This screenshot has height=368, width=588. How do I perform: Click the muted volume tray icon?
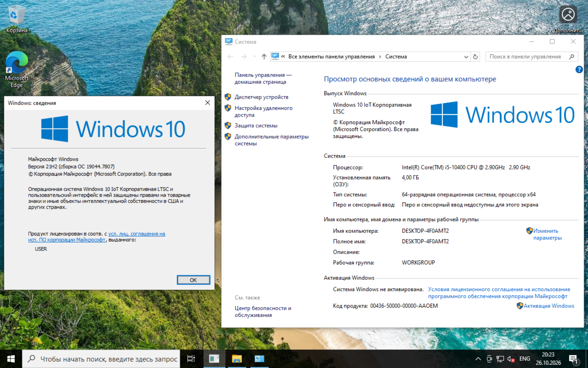[x=511, y=359]
